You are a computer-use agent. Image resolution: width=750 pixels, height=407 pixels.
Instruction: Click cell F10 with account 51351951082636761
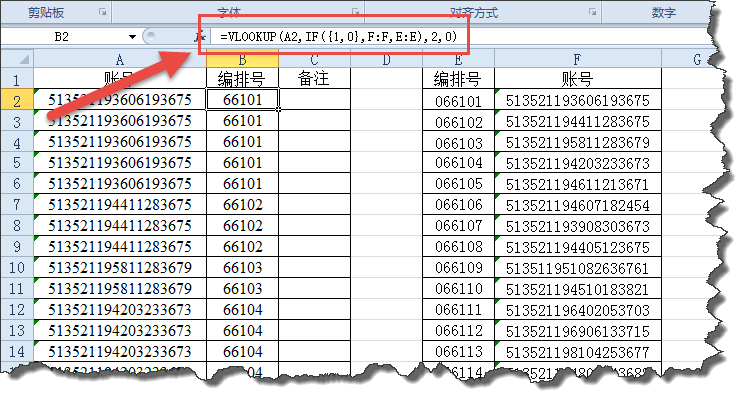(578, 268)
